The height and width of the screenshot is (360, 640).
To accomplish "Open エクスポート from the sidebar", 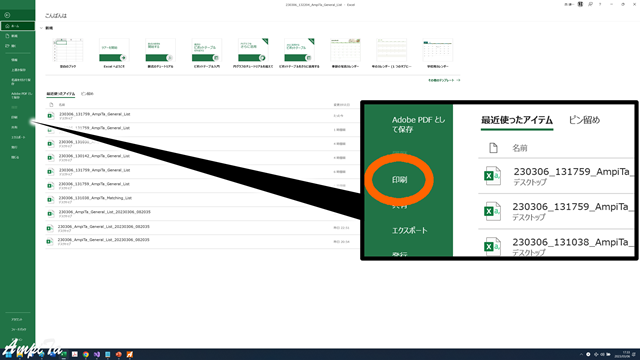I will pos(18,137).
